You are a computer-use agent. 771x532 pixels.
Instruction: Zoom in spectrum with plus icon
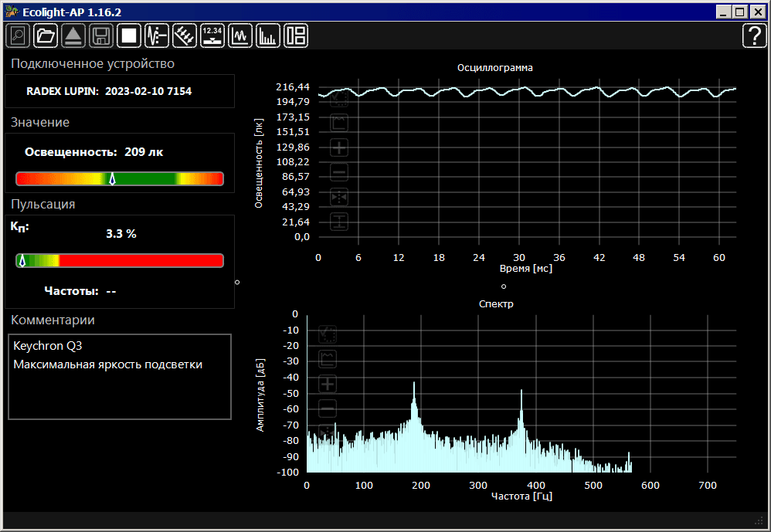[x=328, y=384]
